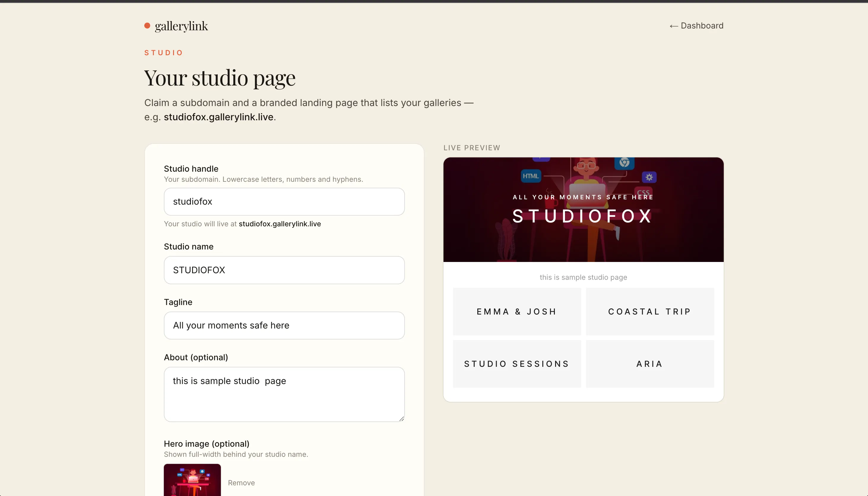This screenshot has width=868, height=496.
Task: Click the orange dot logo icon
Action: pos(147,26)
